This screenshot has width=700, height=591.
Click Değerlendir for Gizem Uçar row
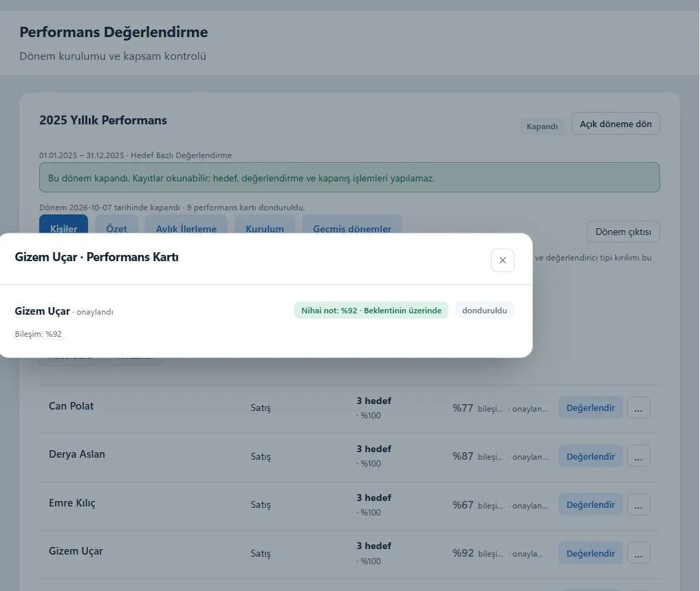point(590,553)
